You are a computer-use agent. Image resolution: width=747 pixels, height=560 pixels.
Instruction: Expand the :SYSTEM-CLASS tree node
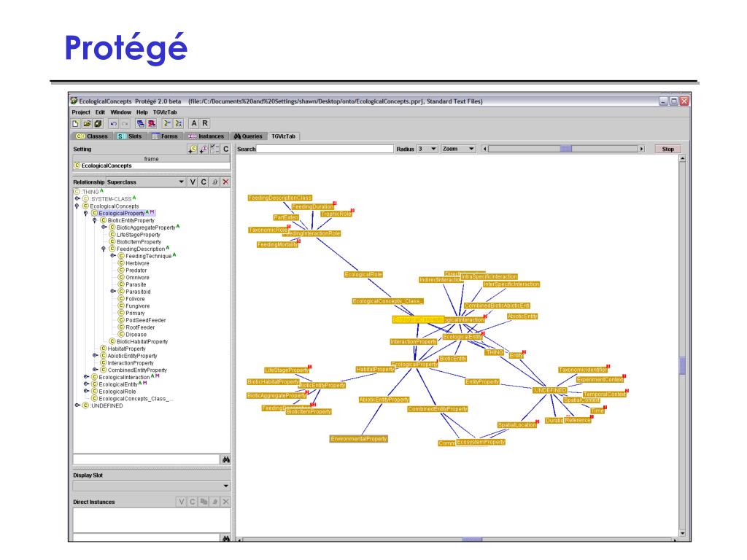tap(77, 198)
